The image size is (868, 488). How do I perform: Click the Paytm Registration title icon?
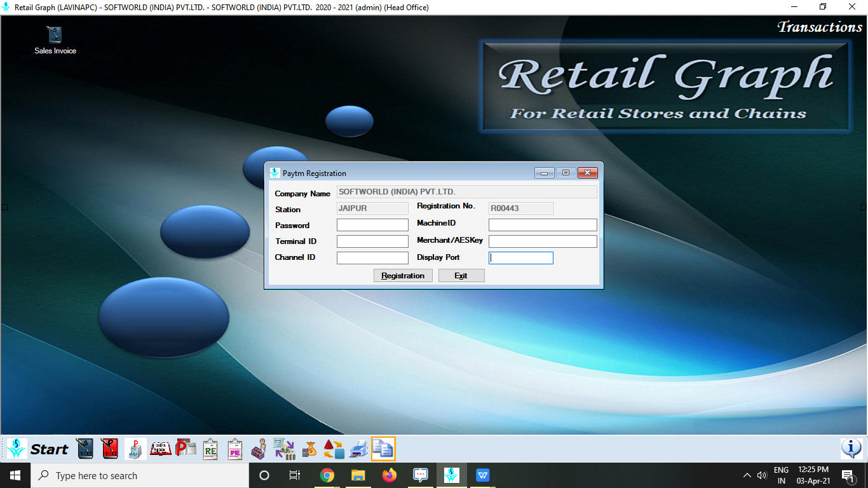click(275, 173)
